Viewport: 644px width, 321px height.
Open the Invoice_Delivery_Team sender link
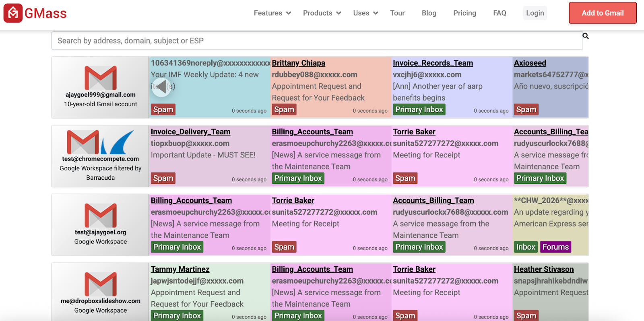tap(190, 132)
